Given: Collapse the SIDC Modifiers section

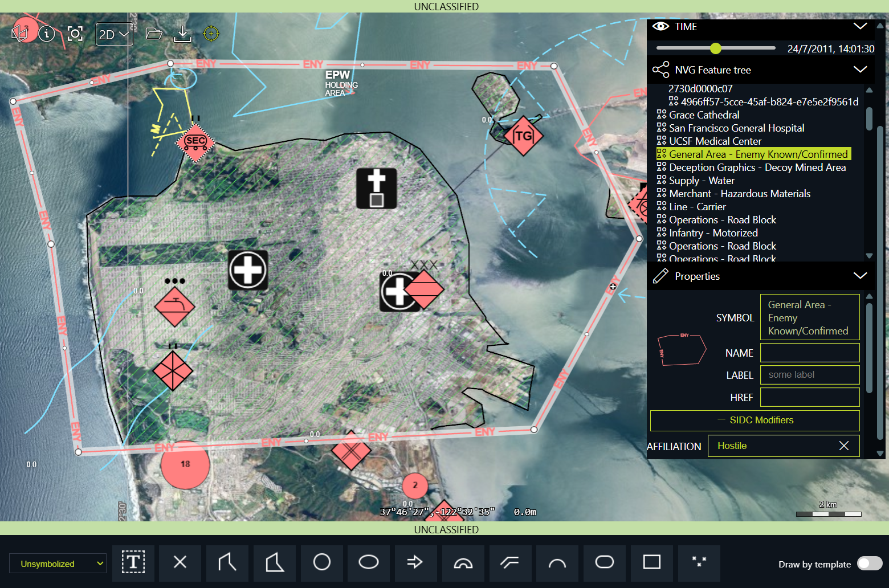Looking at the screenshot, I should pyautogui.click(x=755, y=420).
